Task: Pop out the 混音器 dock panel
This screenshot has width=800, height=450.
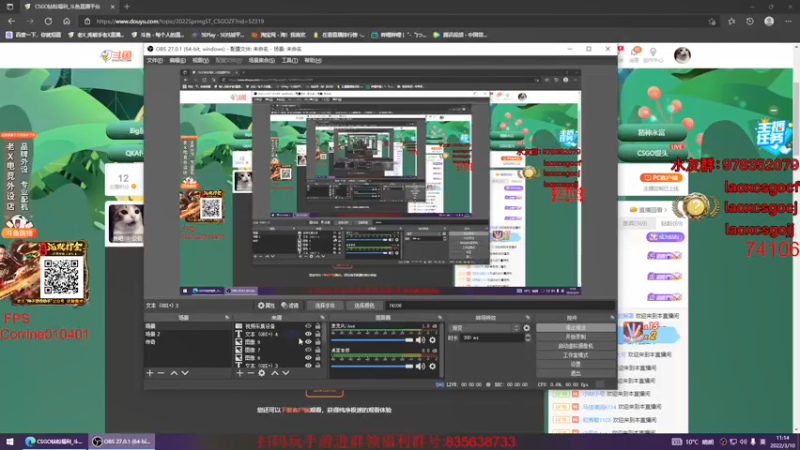Action: click(440, 317)
